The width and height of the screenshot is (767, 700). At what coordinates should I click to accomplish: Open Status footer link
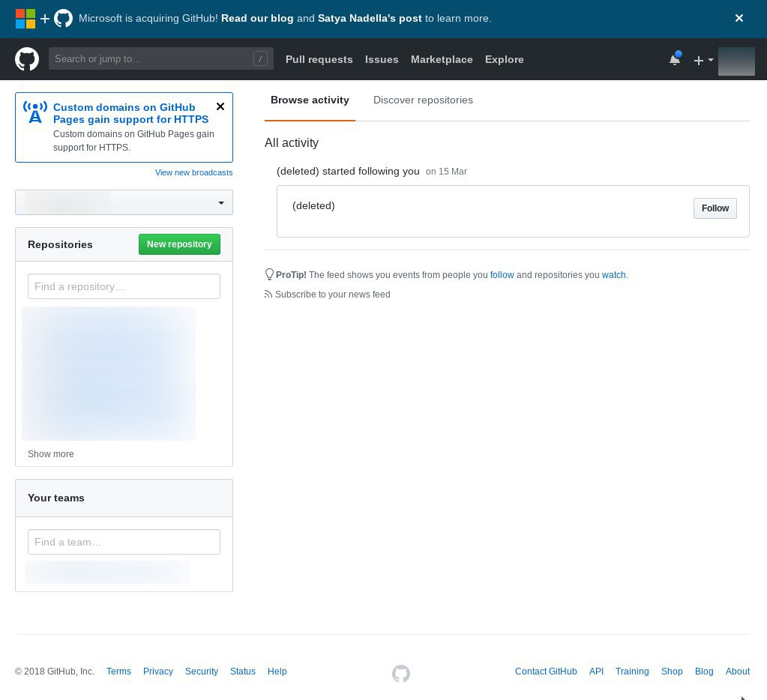coord(243,672)
